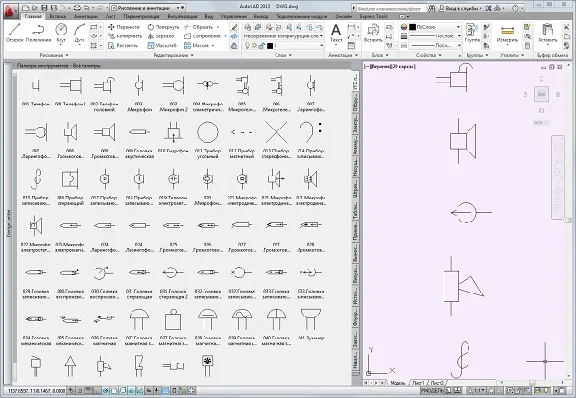Expand the Свойства panel flyout
This screenshot has height=398, width=576.
(x=429, y=55)
